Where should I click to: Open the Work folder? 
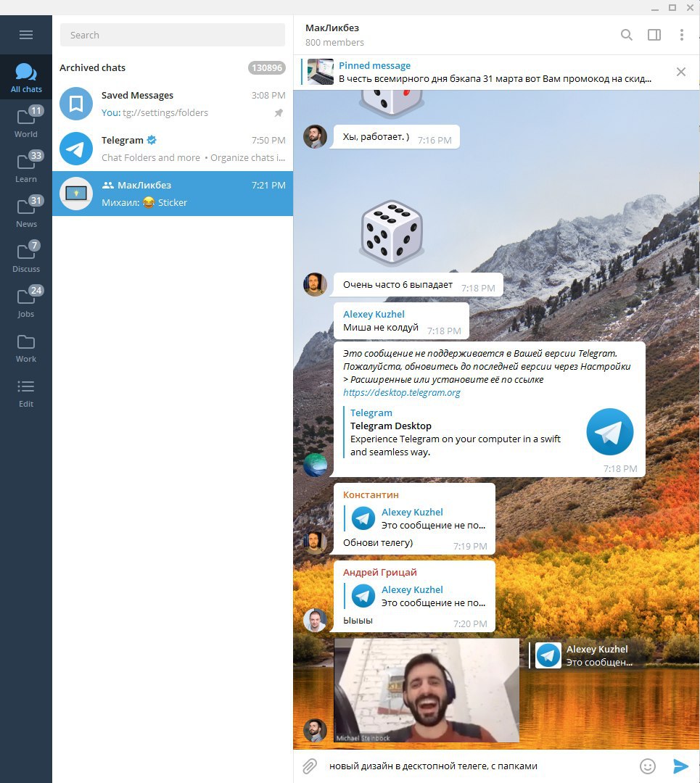coord(26,347)
